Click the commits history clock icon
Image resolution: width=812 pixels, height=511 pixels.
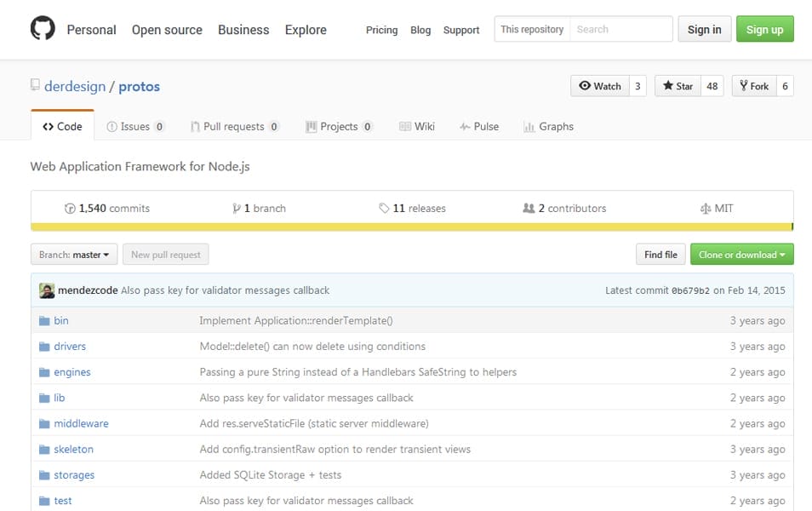[70, 209]
